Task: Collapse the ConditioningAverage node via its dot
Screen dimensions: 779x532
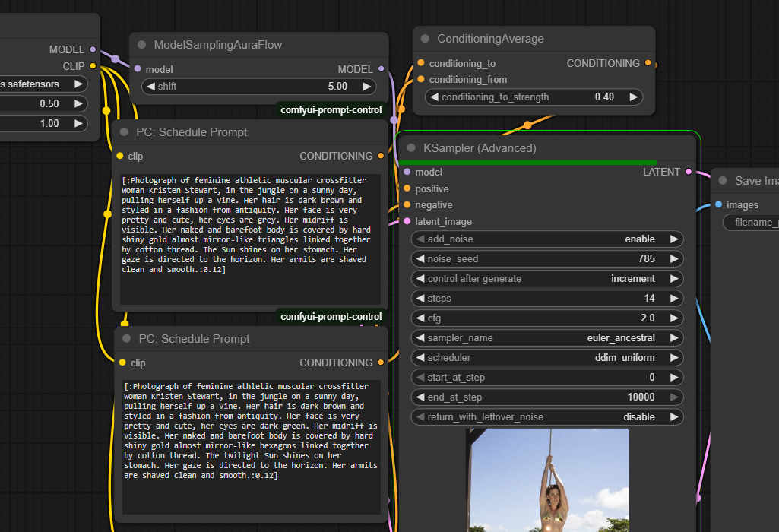Action: coord(425,39)
